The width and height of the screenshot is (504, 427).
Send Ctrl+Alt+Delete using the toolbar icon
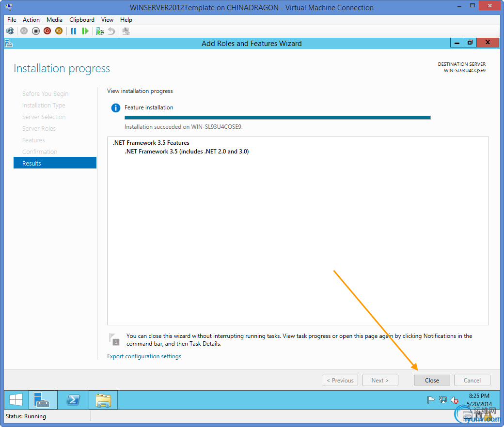[10, 31]
